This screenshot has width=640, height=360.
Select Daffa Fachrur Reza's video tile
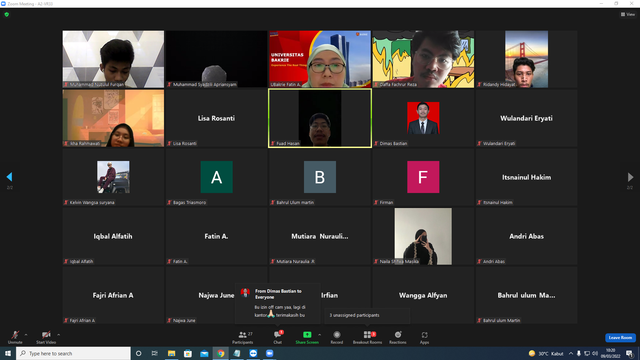423,59
